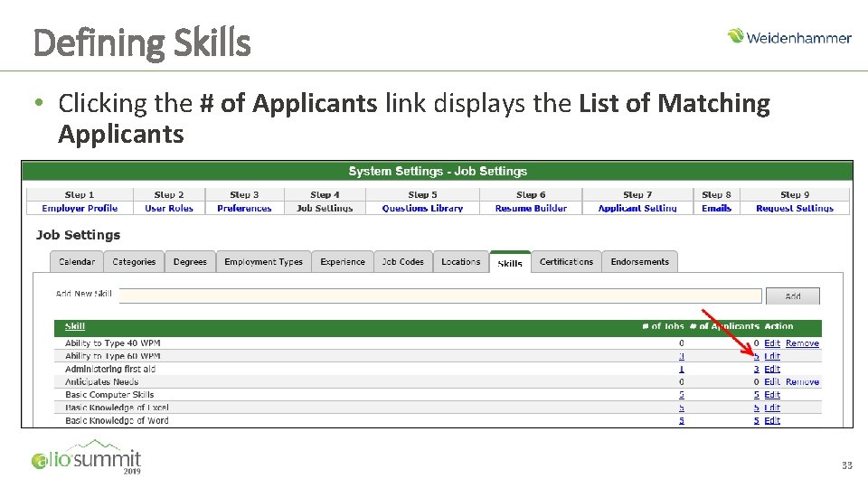Open applicants count for Ability to Type 60 WPM

(x=756, y=356)
